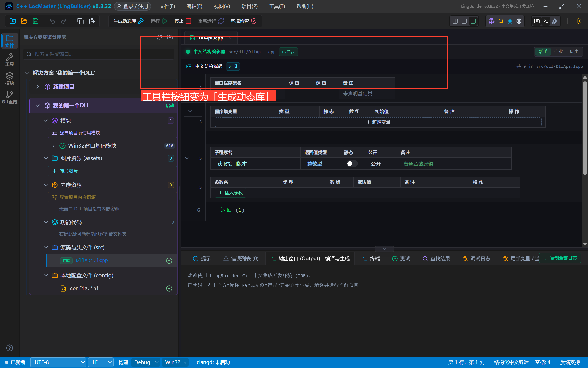This screenshot has height=368, width=588.
Task: Click 插入参数 button
Action: coord(230,193)
